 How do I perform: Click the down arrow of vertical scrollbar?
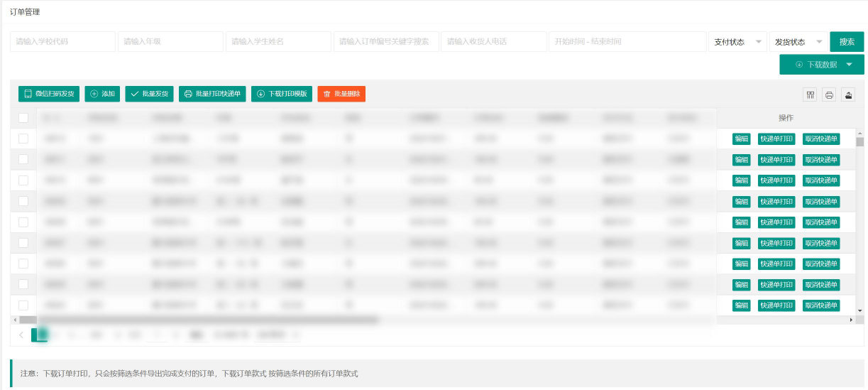tap(859, 310)
